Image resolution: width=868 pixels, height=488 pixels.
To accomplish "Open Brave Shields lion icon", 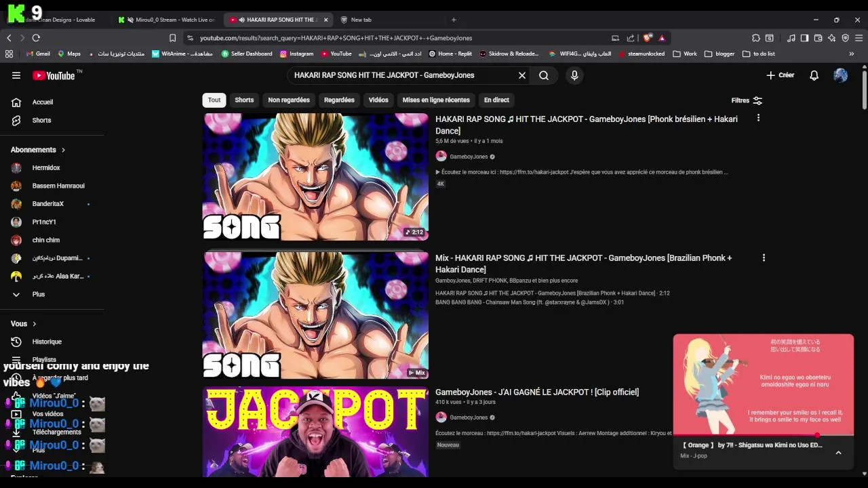I will (x=648, y=38).
